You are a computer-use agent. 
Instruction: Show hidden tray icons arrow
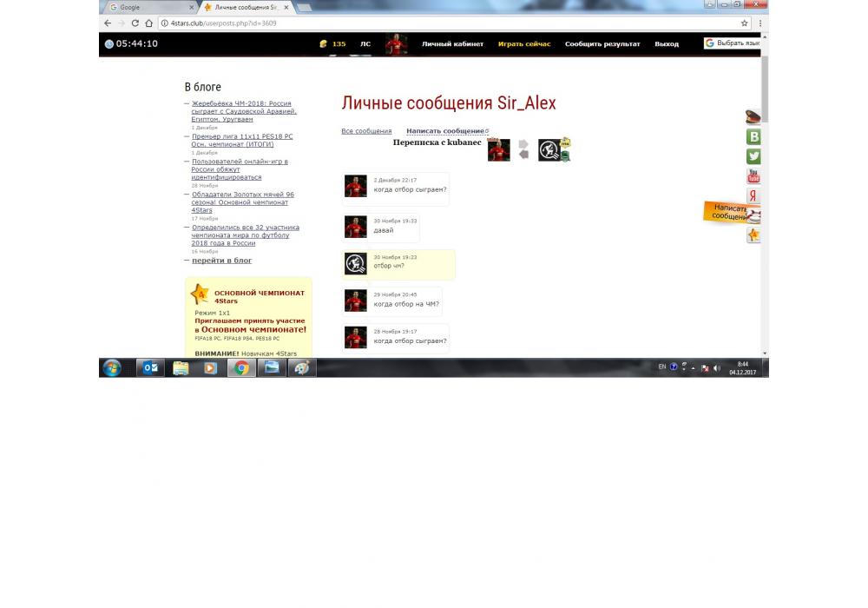point(693,367)
